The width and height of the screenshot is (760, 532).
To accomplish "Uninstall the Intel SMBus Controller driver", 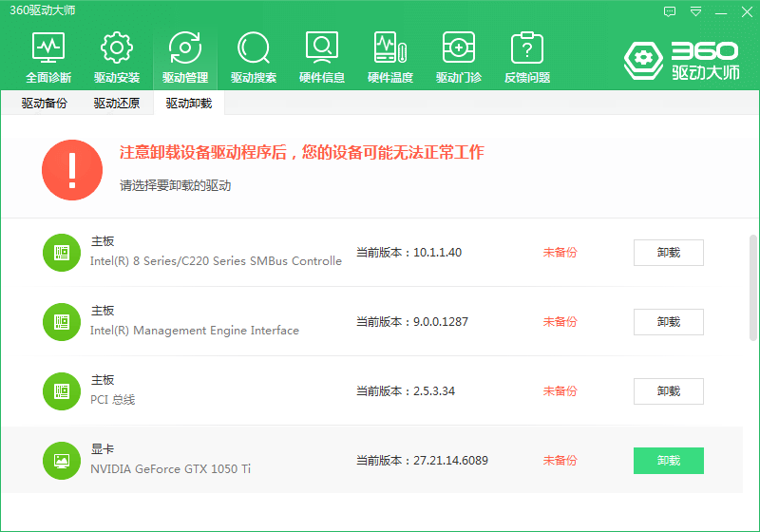I will tap(668, 253).
